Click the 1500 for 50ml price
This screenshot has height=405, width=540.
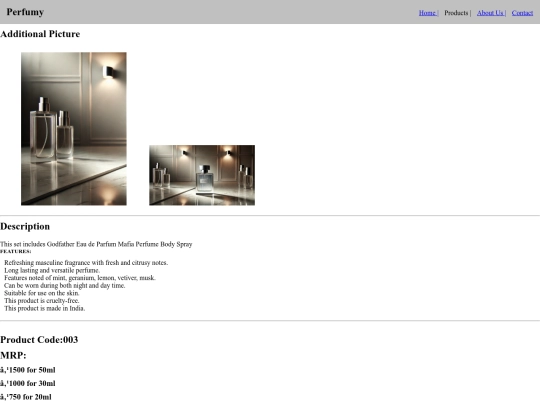(28, 370)
